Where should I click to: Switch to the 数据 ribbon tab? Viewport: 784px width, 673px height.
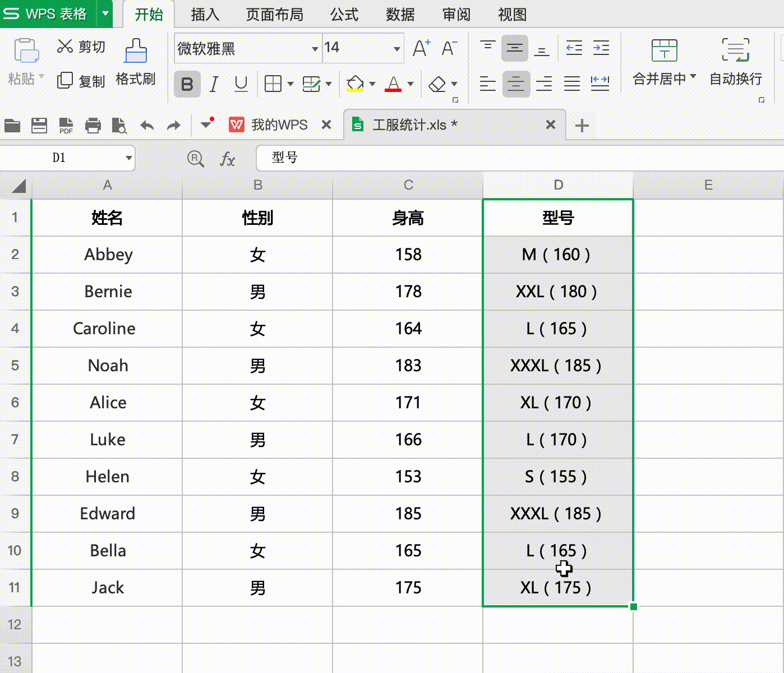coord(400,15)
